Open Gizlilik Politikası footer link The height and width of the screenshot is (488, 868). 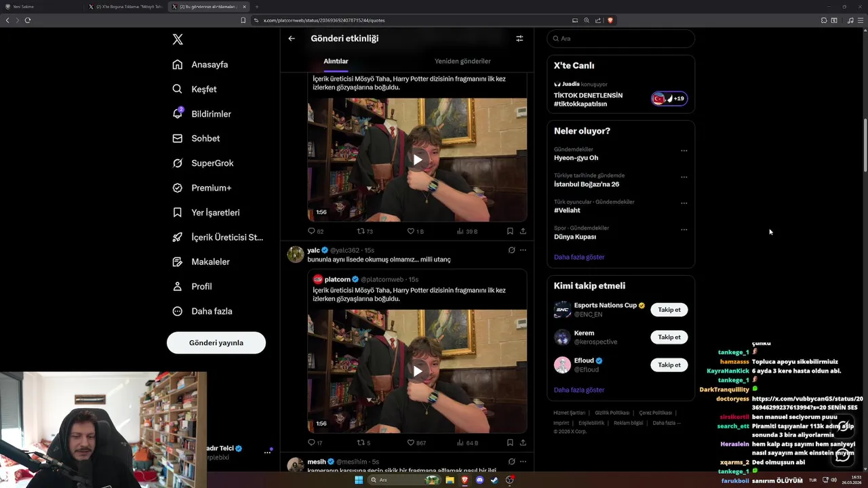click(612, 413)
